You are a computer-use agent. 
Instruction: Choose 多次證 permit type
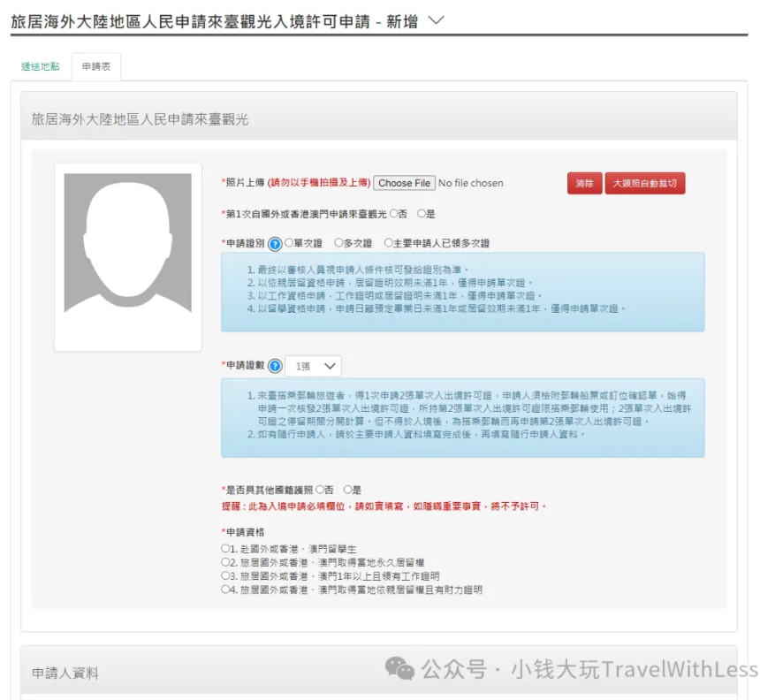coord(338,243)
